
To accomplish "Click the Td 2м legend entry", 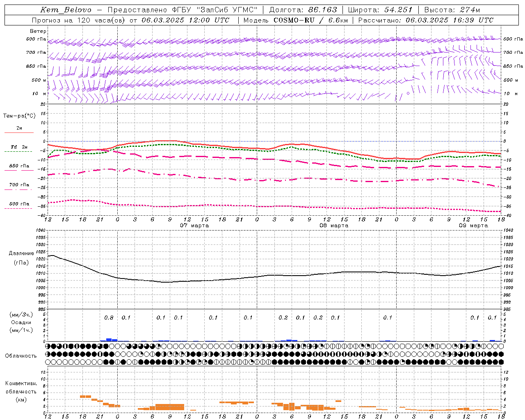I will tap(19, 147).
